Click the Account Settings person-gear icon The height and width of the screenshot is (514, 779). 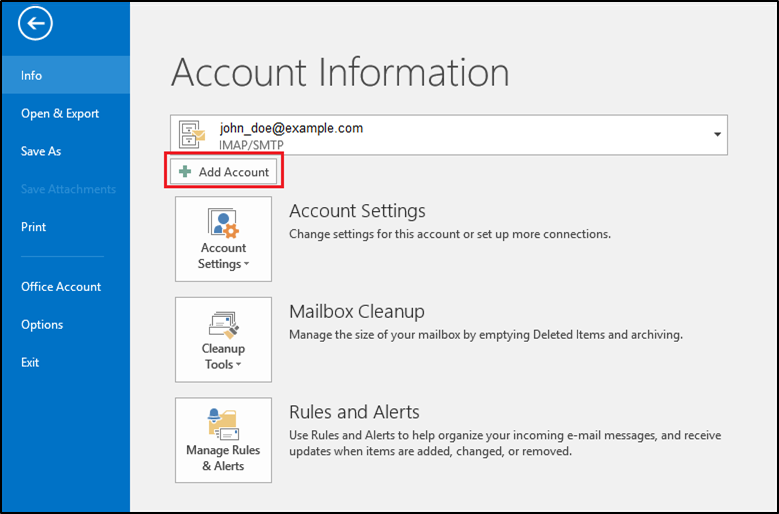pos(223,223)
